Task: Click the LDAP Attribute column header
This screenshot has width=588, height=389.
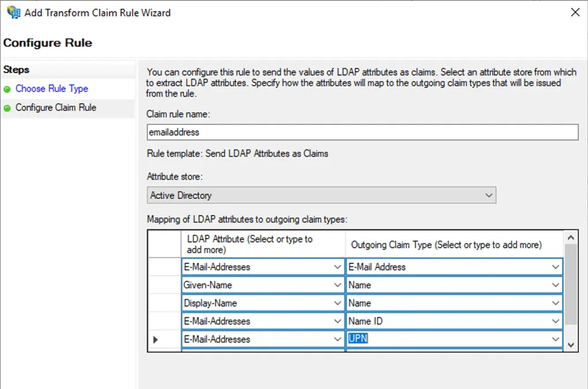Action: [263, 244]
